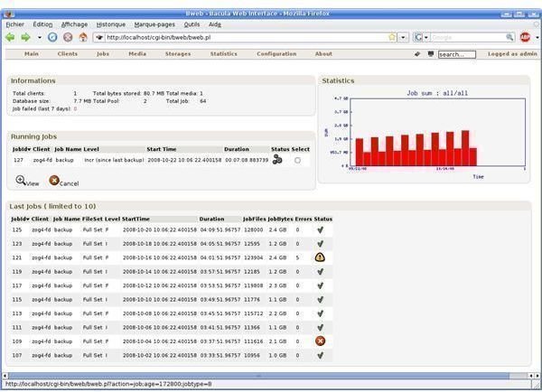
Task: Click the search magnifier in Google box
Action: pos(509,37)
